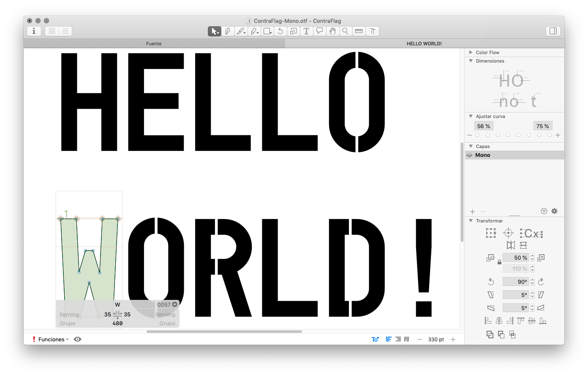Screen dimensions: 588x376
Task: Align selection to bottom edges
Action: (x=543, y=321)
